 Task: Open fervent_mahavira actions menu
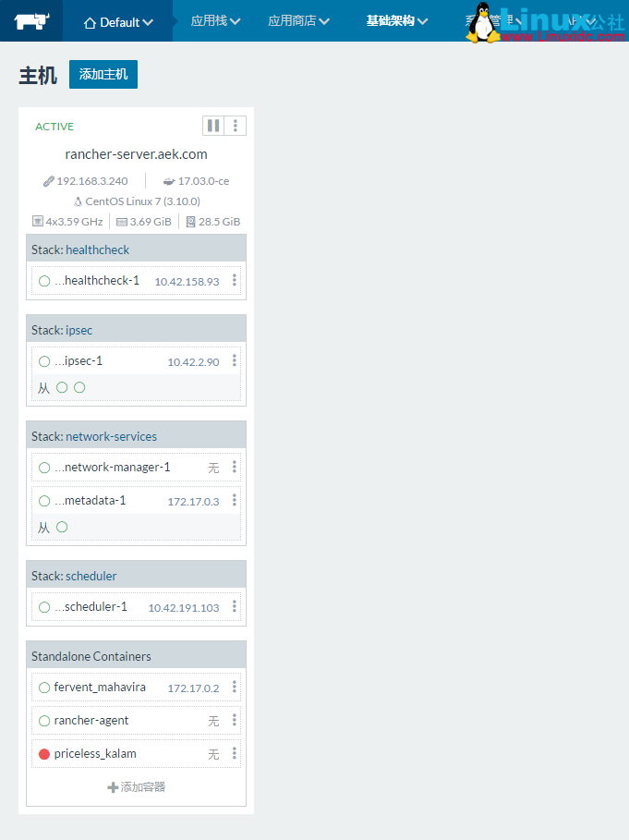[235, 687]
